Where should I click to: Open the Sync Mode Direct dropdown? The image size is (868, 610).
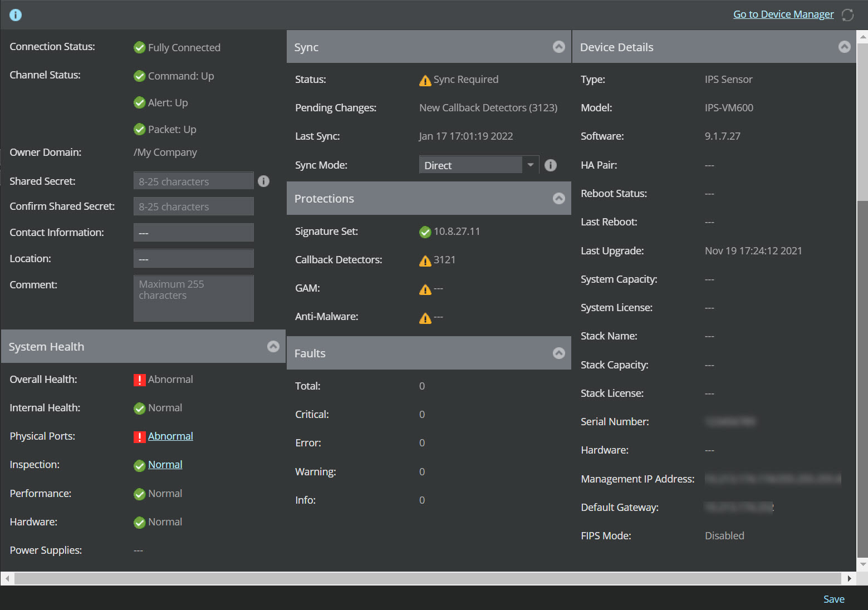479,165
